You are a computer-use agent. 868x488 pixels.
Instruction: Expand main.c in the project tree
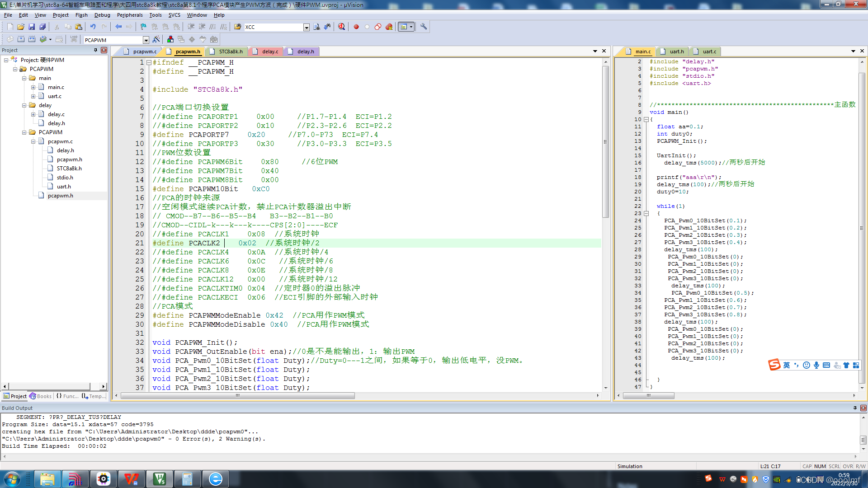coord(33,87)
